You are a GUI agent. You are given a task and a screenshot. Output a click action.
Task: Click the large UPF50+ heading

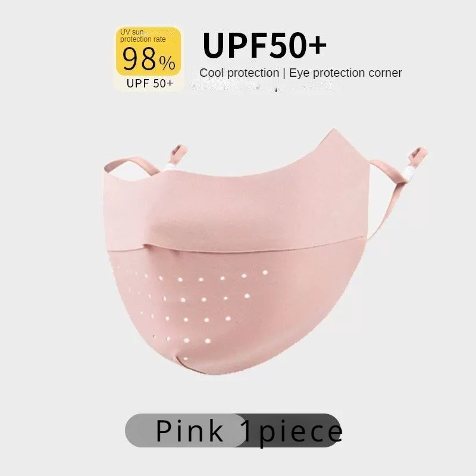[x=264, y=46]
